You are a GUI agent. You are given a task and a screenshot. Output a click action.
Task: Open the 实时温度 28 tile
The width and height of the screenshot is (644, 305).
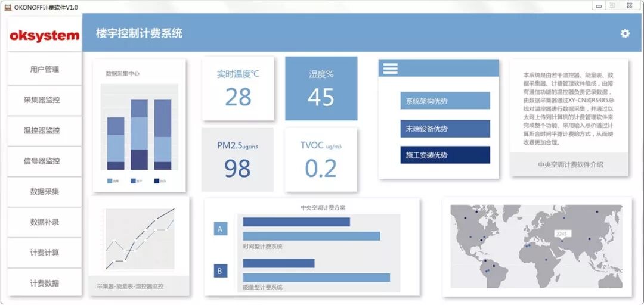point(238,88)
